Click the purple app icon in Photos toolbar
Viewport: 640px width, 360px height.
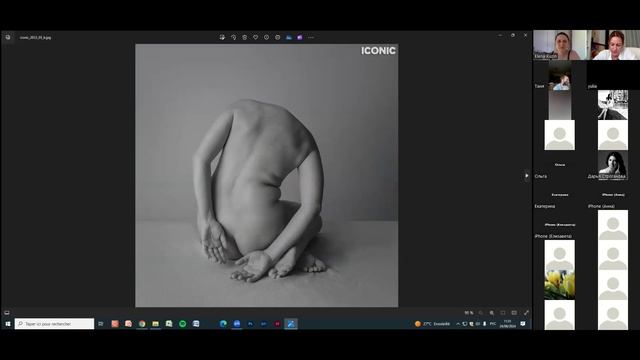click(x=300, y=37)
